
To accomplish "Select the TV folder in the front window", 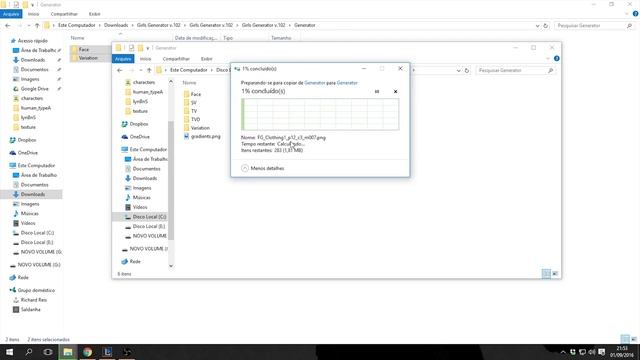I will coord(190,111).
